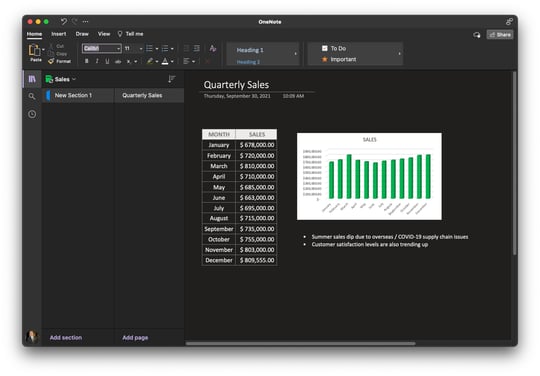Apply the Important star tag

tap(339, 59)
